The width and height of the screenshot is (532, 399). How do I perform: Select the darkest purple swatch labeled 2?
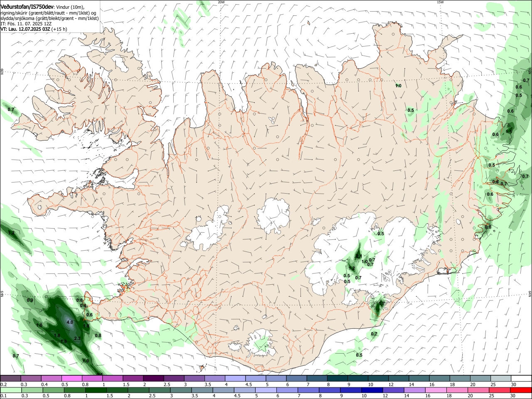click(153, 379)
